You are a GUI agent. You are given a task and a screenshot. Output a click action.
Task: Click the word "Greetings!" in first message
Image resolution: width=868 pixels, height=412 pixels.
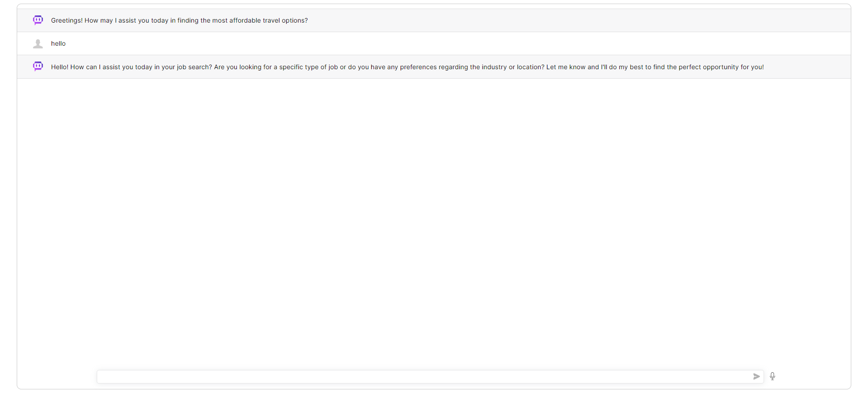tap(67, 21)
